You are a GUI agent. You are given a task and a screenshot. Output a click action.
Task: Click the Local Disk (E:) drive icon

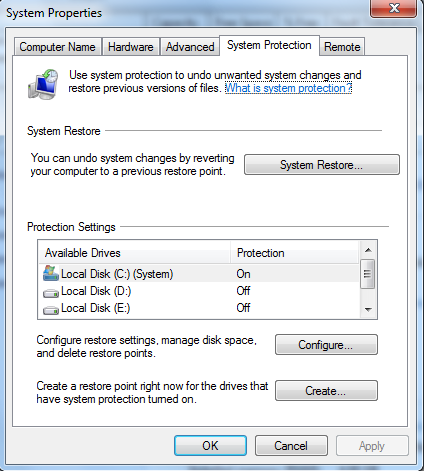(x=51, y=310)
